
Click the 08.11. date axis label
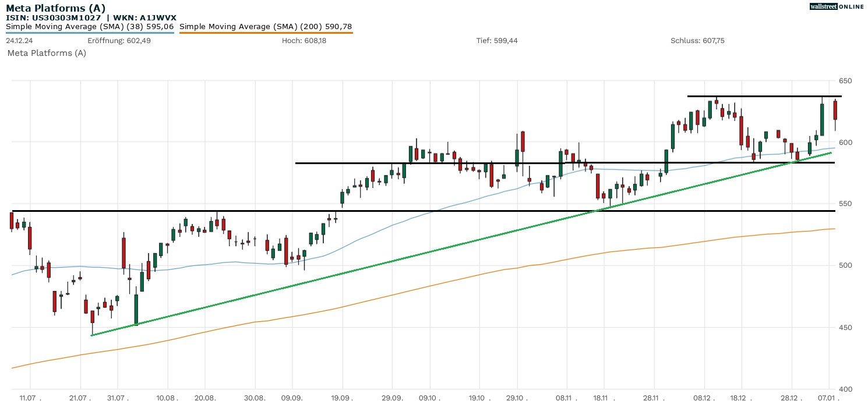pos(567,398)
